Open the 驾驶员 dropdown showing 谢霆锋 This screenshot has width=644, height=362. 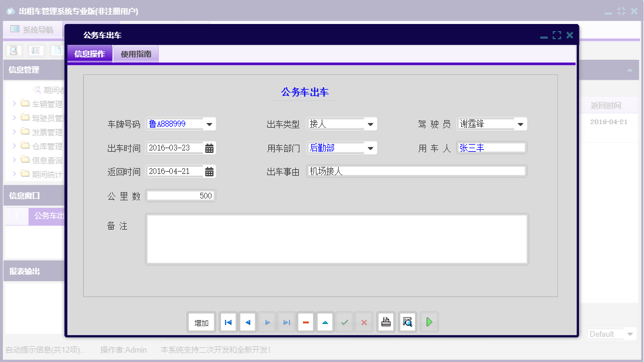(x=520, y=124)
